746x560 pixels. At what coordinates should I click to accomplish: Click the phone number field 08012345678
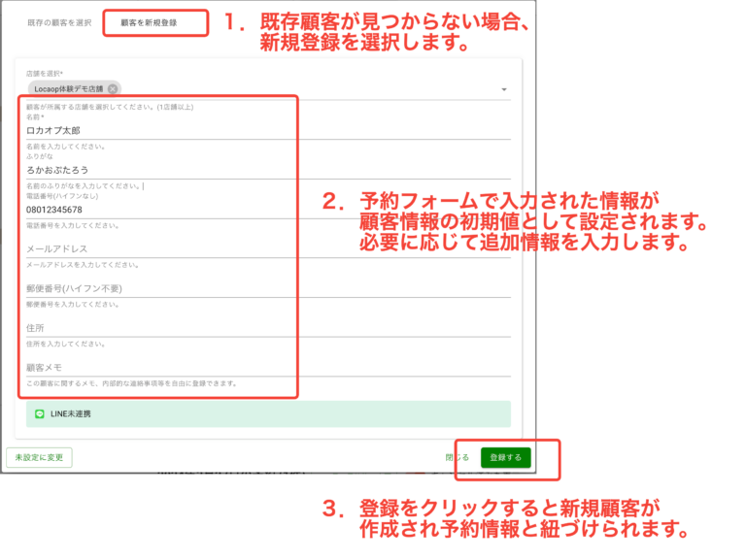pyautogui.click(x=268, y=210)
